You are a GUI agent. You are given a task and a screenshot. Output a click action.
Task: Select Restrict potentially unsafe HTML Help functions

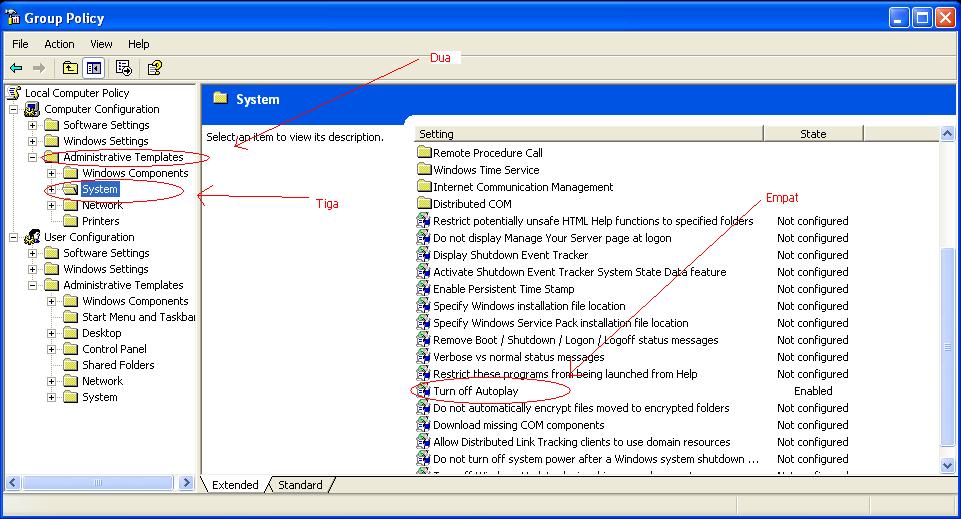pos(593,221)
